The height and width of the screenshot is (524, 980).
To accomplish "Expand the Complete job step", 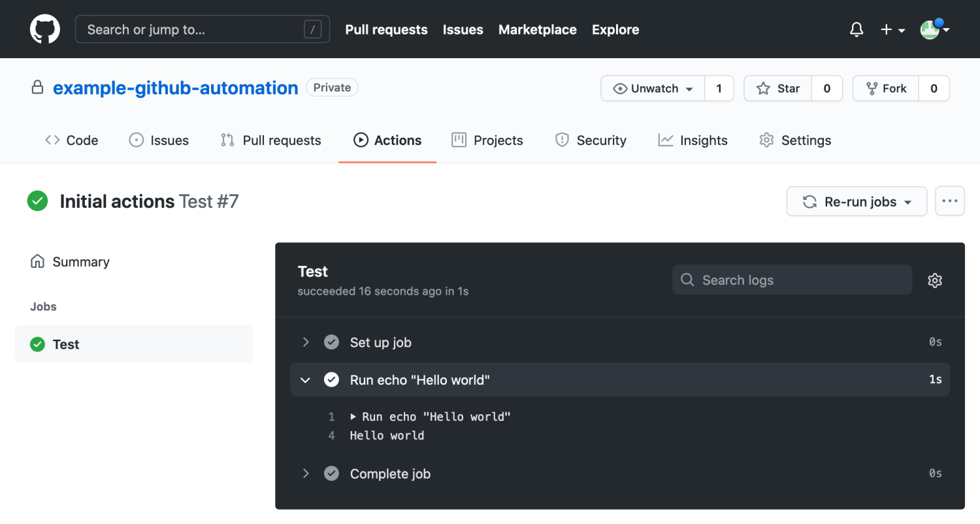I will [305, 474].
